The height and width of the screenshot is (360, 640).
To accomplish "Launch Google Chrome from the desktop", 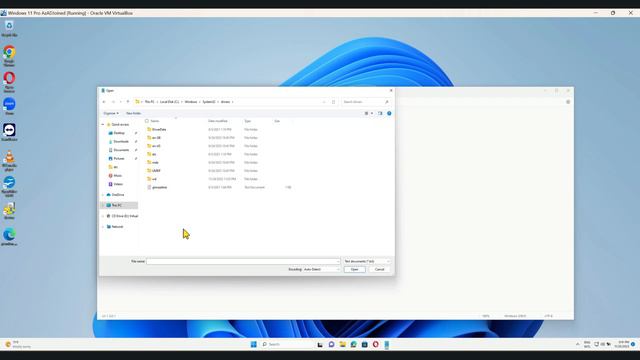I will [x=9, y=56].
